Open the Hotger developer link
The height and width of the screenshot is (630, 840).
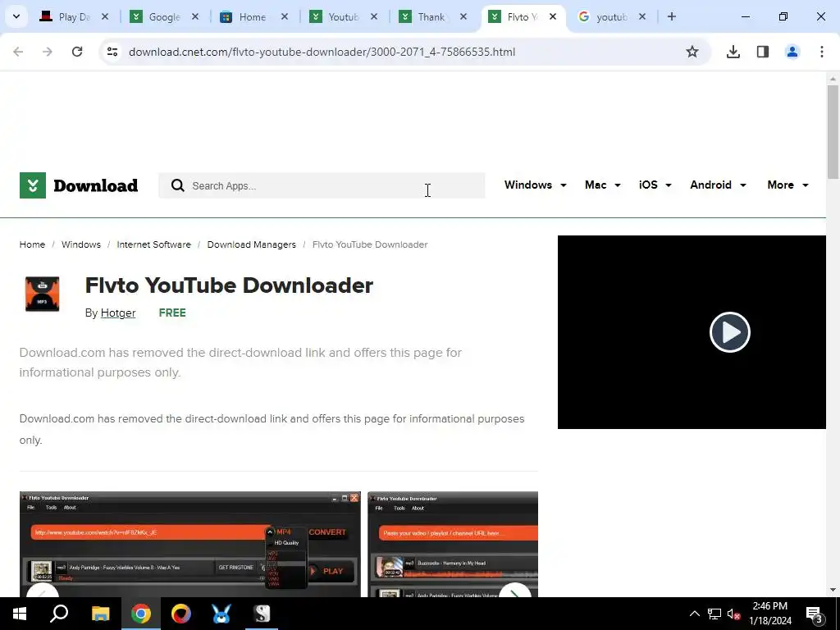tap(118, 313)
